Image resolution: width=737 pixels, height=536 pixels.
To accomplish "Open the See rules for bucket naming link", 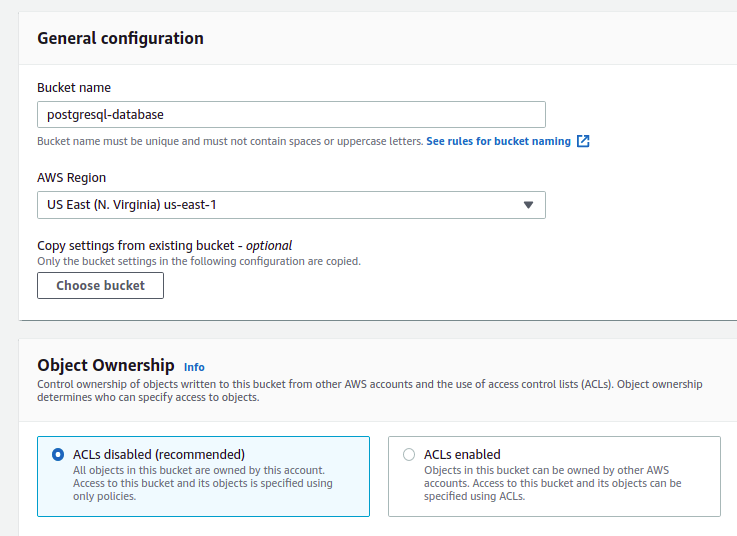I will (498, 142).
